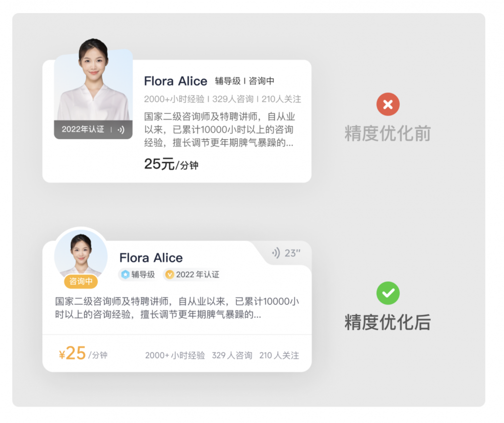This screenshot has height=423, width=504.
Task: Open Flora Alice name beside the circular avatar
Action: point(151,258)
